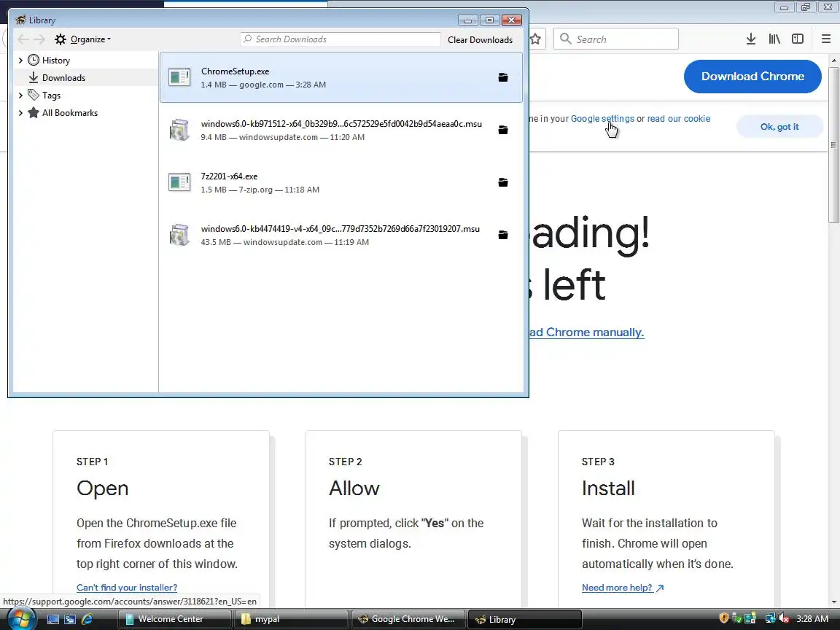
Task: Open browser library bookshelf icon
Action: click(774, 39)
